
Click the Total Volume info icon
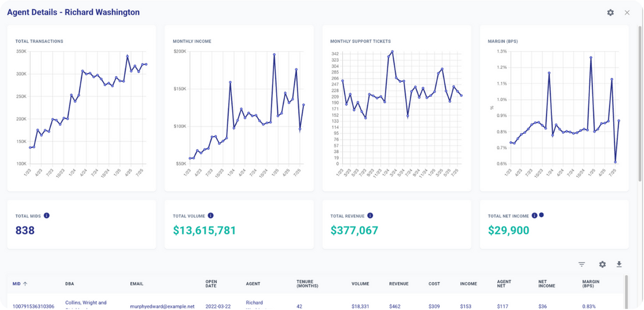pyautogui.click(x=210, y=216)
